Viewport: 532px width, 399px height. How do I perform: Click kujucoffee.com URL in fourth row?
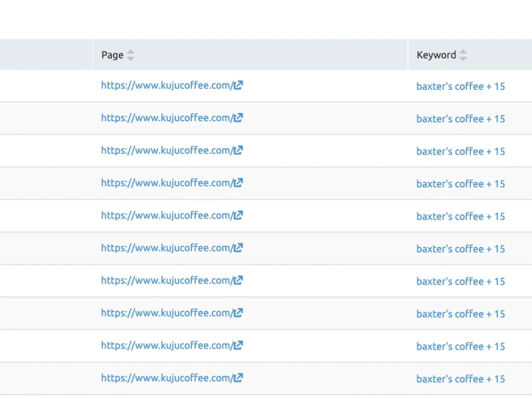coord(167,183)
